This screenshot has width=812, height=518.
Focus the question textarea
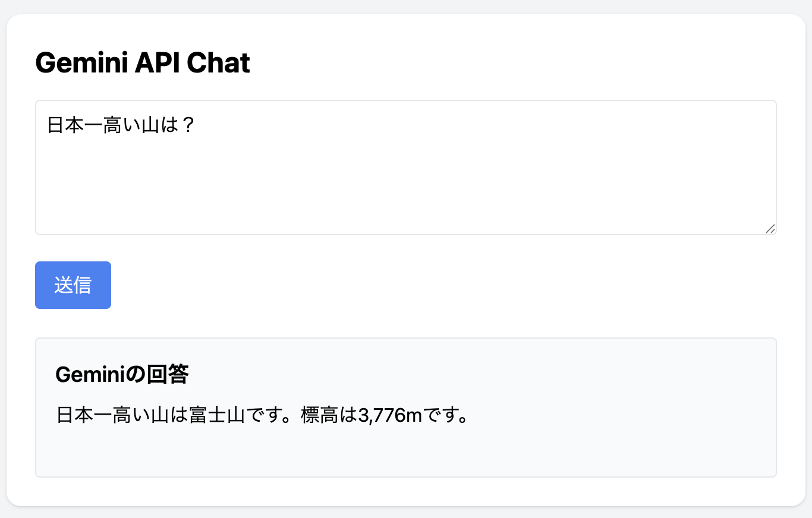coord(406,168)
